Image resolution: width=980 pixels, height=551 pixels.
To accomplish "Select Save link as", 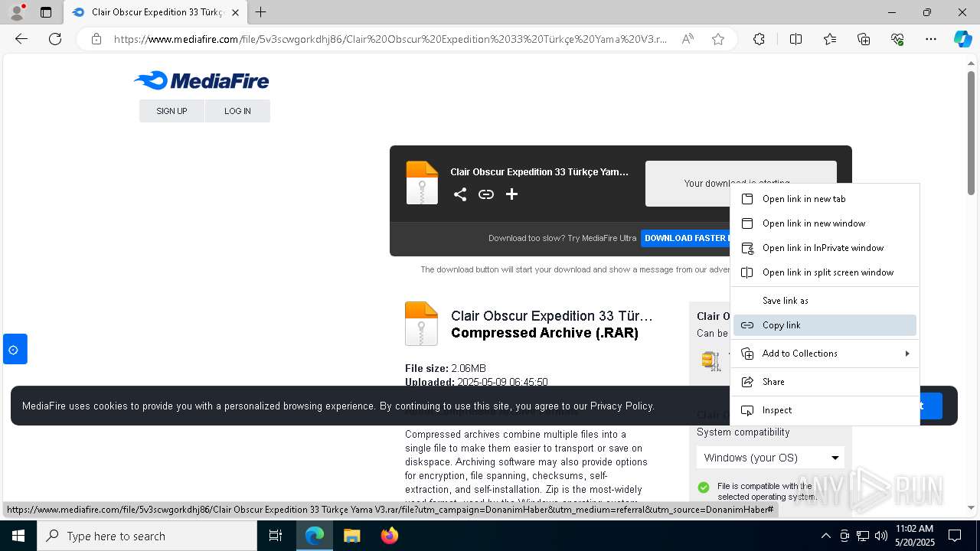I will tap(825, 301).
